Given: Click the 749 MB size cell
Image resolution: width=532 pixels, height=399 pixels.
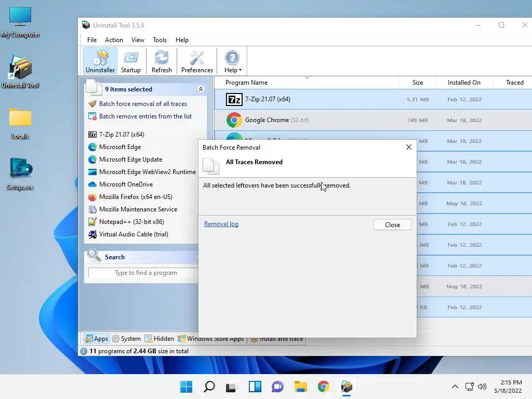Looking at the screenshot, I should (x=417, y=120).
